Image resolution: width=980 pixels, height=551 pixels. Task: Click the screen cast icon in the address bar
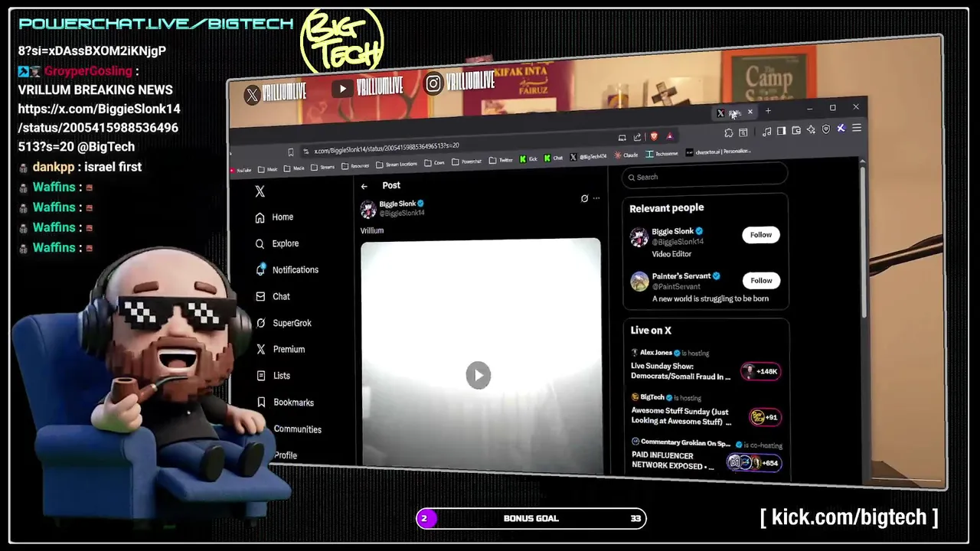coord(622,138)
